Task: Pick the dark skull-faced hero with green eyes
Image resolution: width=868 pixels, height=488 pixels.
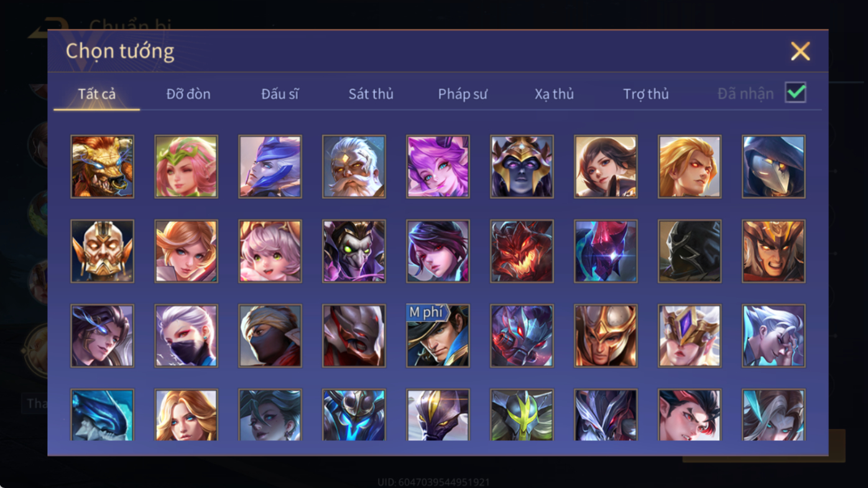Action: point(354,251)
